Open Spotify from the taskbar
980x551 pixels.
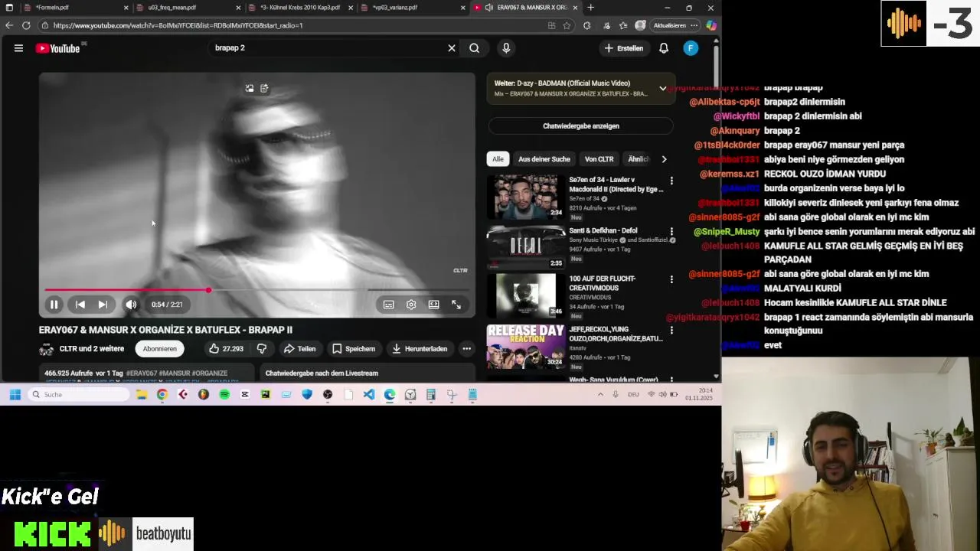click(x=224, y=395)
